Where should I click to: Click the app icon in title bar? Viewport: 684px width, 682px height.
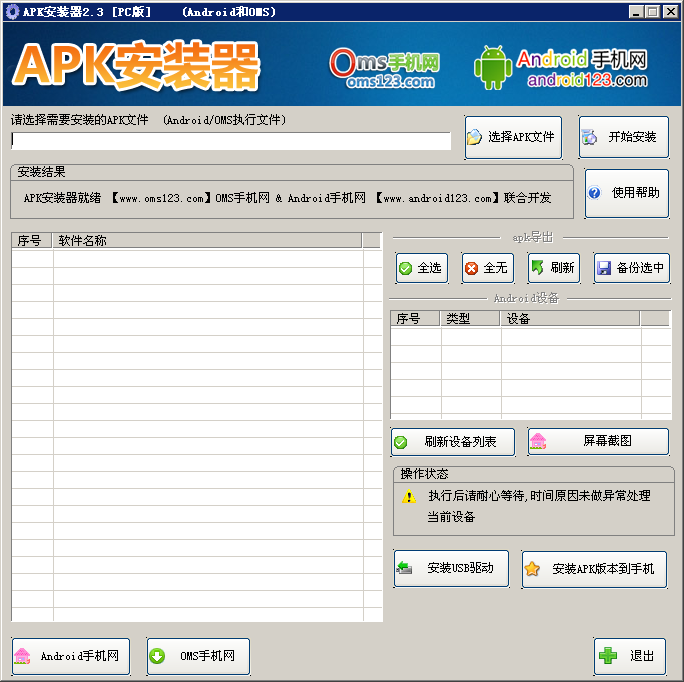tap(12, 11)
